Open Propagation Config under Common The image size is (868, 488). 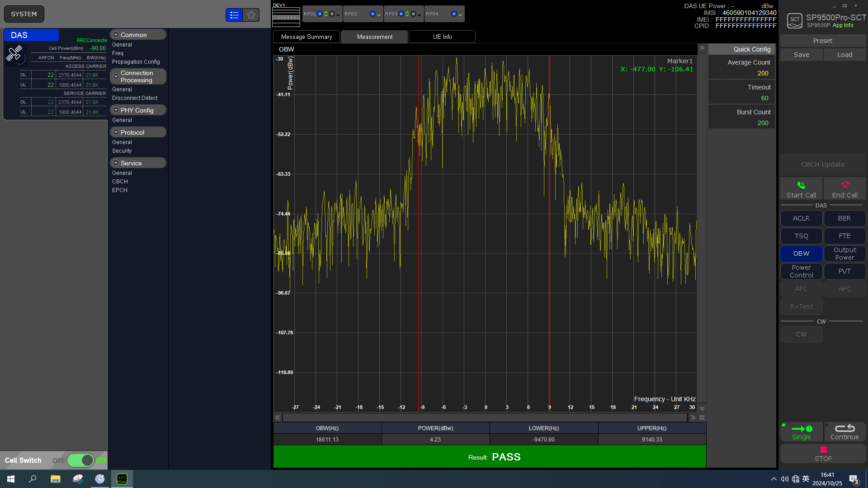click(136, 62)
